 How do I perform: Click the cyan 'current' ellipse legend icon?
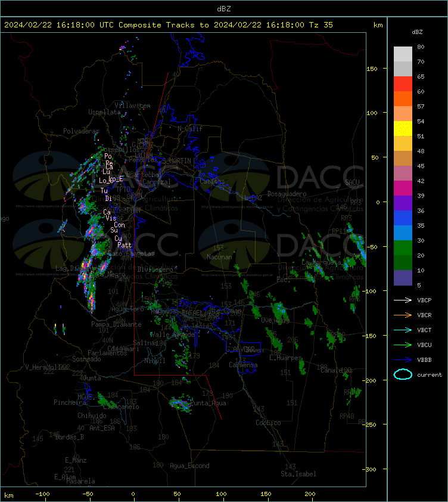click(403, 374)
